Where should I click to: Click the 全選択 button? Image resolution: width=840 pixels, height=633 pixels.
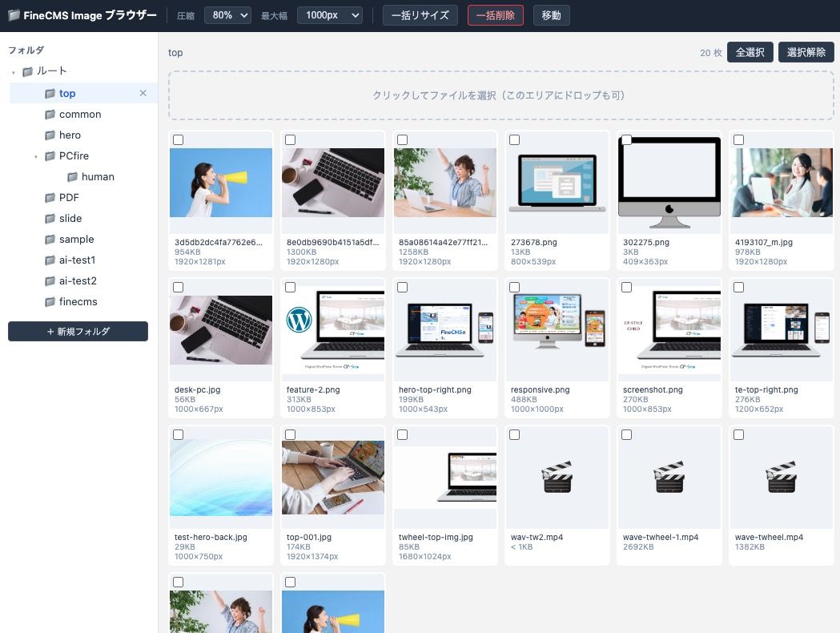point(750,52)
